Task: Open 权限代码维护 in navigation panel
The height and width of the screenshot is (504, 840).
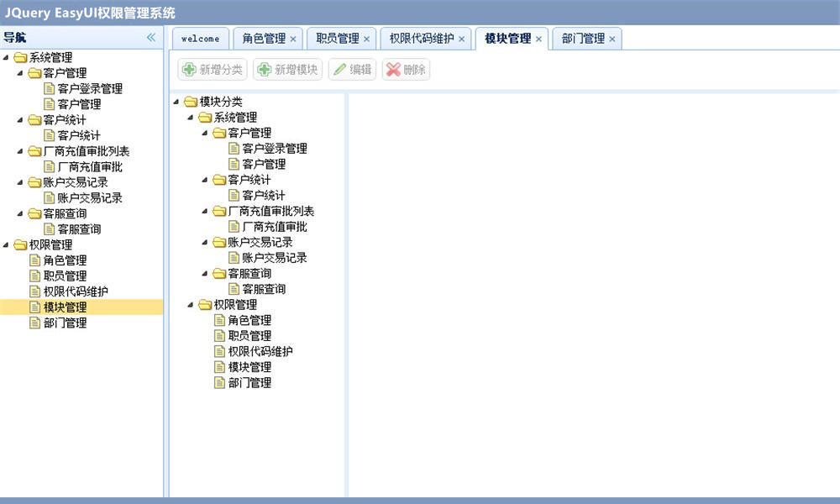Action: (x=76, y=291)
